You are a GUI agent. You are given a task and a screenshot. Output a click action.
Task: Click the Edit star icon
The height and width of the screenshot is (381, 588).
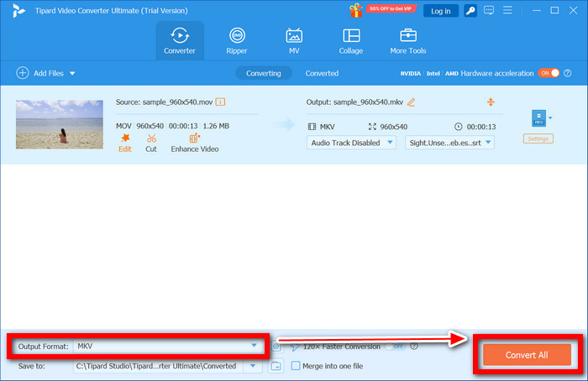125,138
